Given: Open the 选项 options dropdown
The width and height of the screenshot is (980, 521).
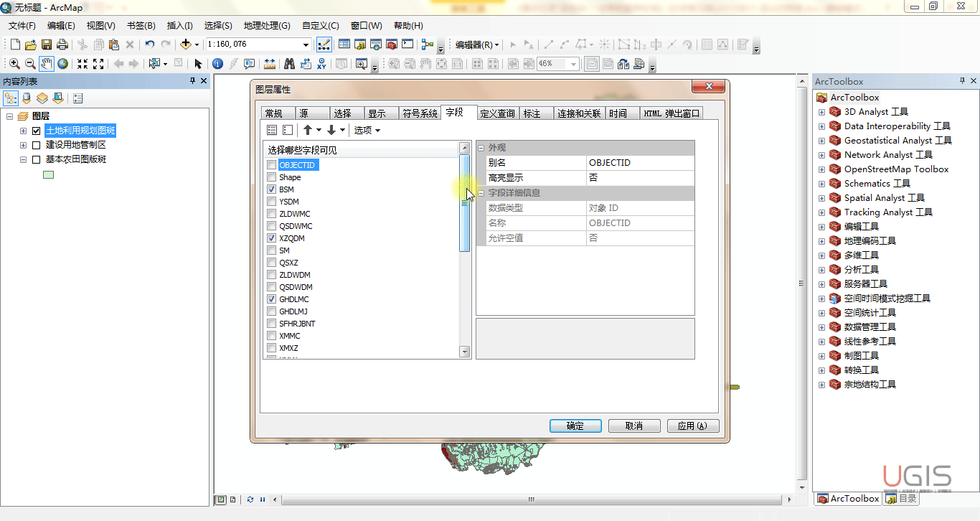Looking at the screenshot, I should 367,130.
